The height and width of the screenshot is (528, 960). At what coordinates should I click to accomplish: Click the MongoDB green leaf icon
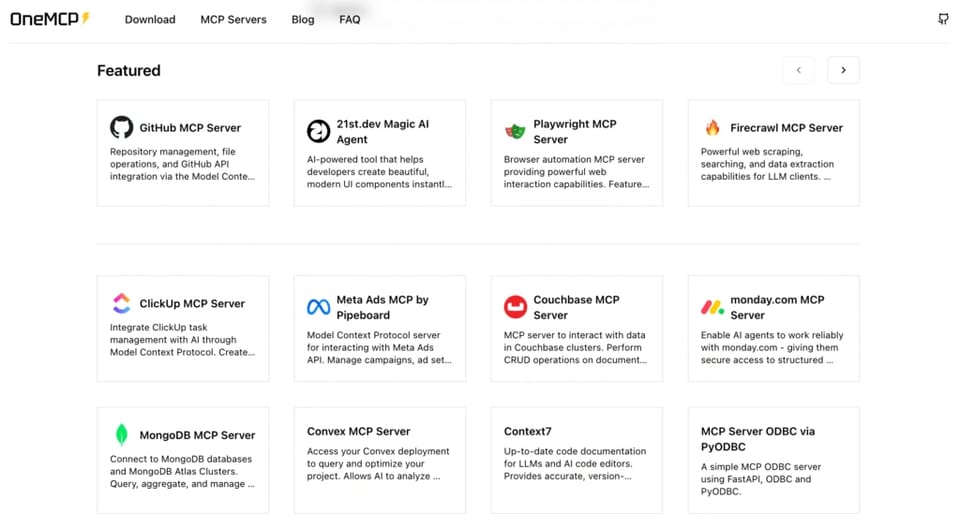(x=121, y=435)
